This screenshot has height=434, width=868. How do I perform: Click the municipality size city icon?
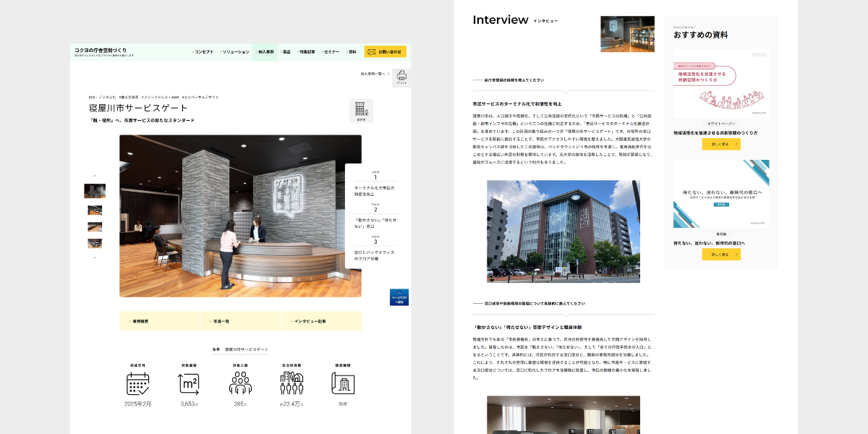(x=292, y=383)
